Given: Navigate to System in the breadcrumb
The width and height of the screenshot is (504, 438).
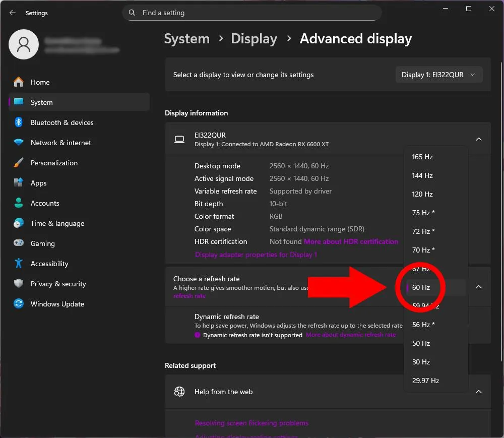Looking at the screenshot, I should [x=187, y=39].
